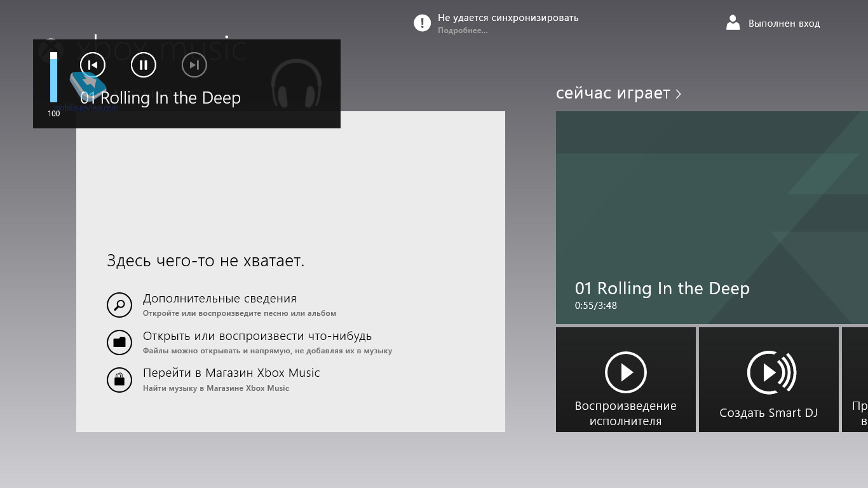Select 'Открыть или воспроизвести что-нибудь'
Screen dimensions: 868x488
click(x=257, y=336)
